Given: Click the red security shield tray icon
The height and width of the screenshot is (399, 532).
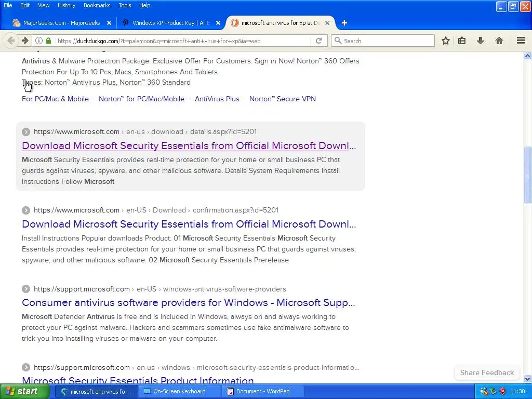Looking at the screenshot, I should pyautogui.click(x=503, y=392).
